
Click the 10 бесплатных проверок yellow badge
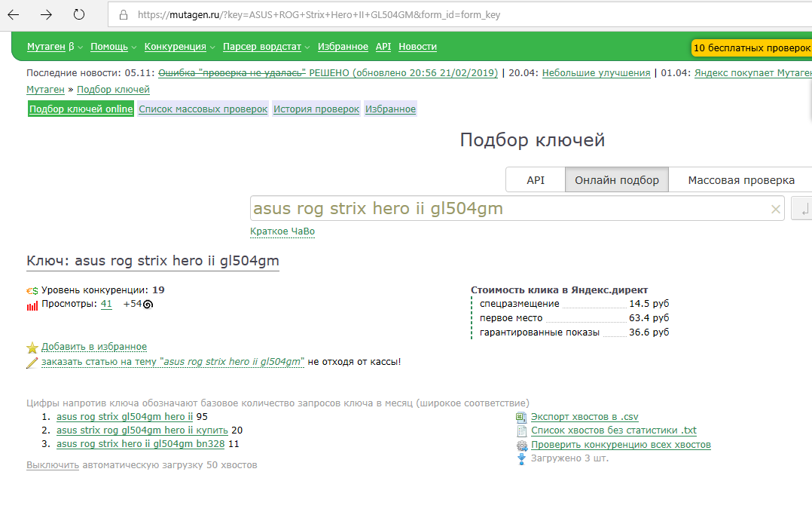752,47
